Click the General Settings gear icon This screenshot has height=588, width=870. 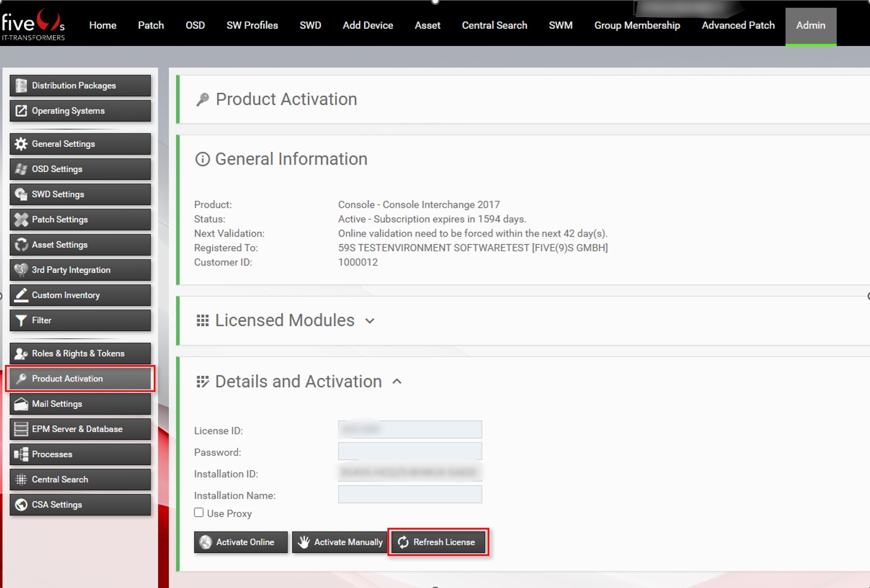[21, 144]
